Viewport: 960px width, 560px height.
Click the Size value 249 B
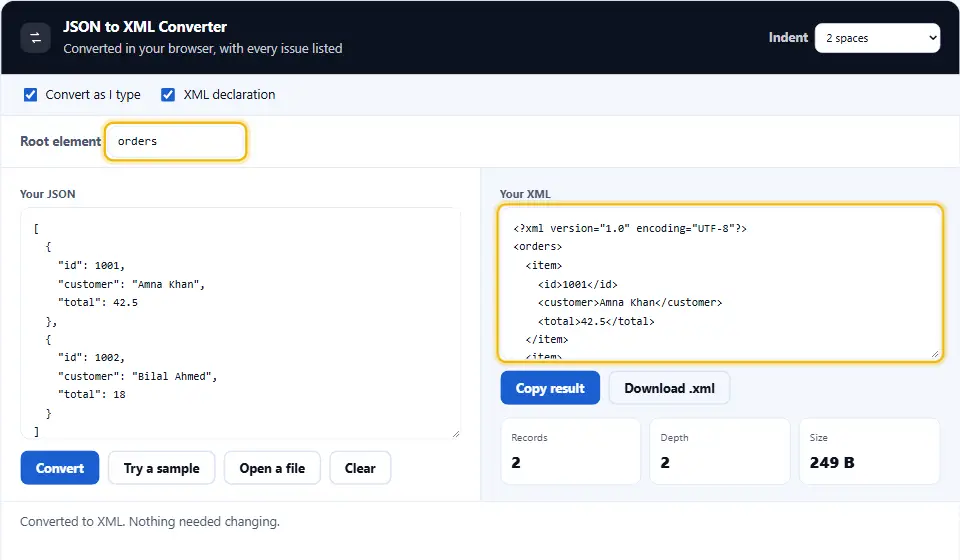coord(831,463)
